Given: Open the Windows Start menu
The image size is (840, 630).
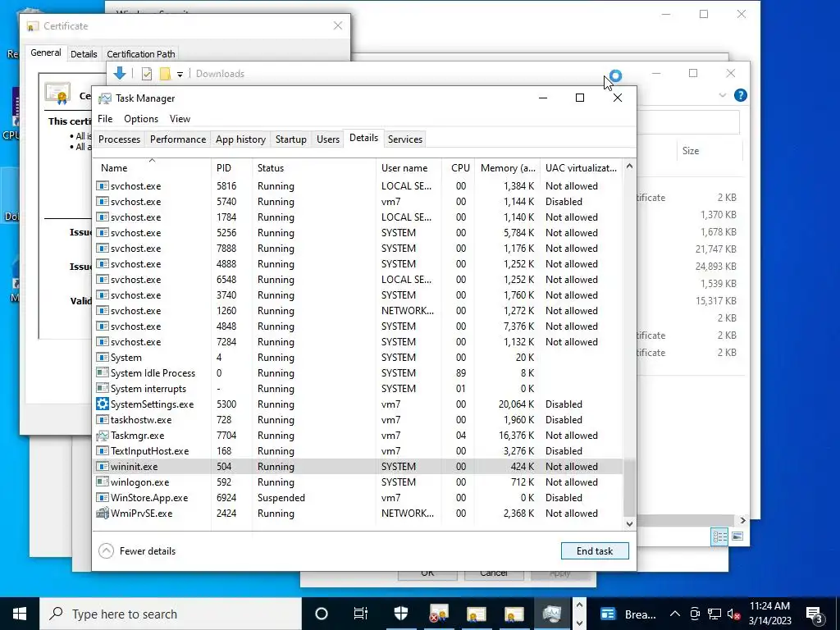Looking at the screenshot, I should click(x=20, y=614).
